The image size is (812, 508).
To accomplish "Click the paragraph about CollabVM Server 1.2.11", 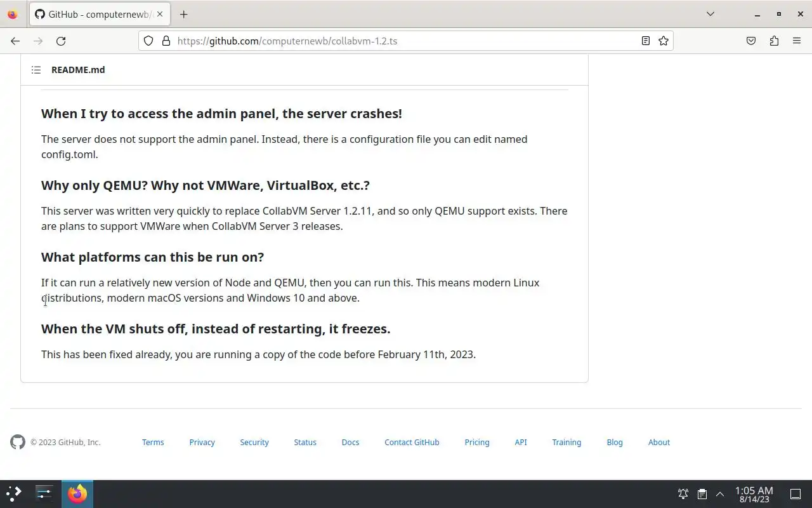I will [304, 218].
